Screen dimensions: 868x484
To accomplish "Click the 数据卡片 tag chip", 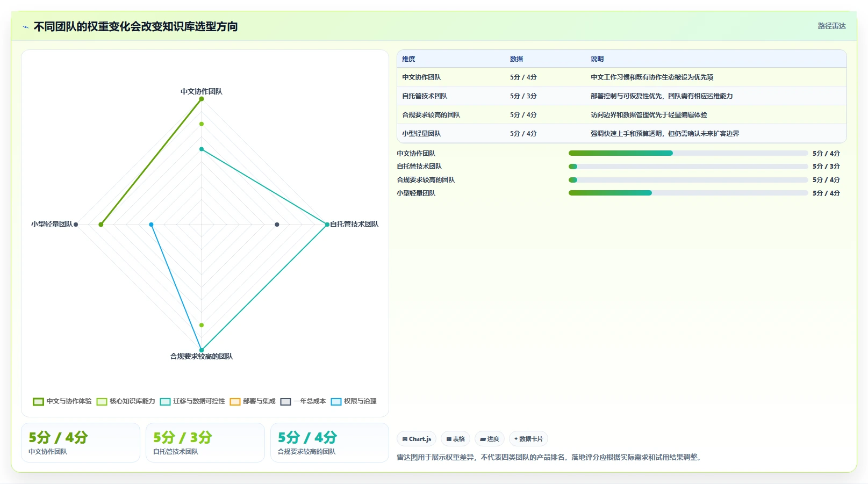I will [x=528, y=439].
